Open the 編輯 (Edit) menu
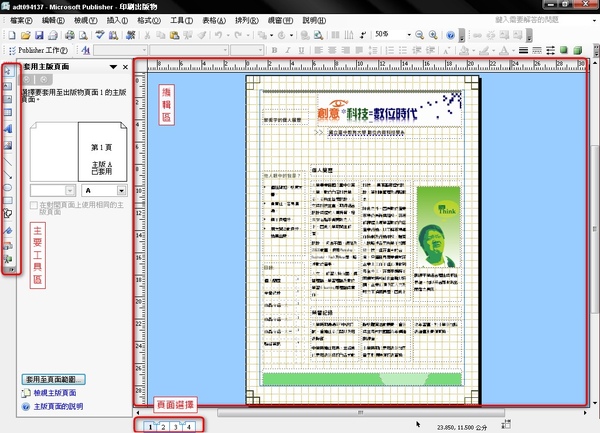The width and height of the screenshot is (600, 433). [x=53, y=20]
